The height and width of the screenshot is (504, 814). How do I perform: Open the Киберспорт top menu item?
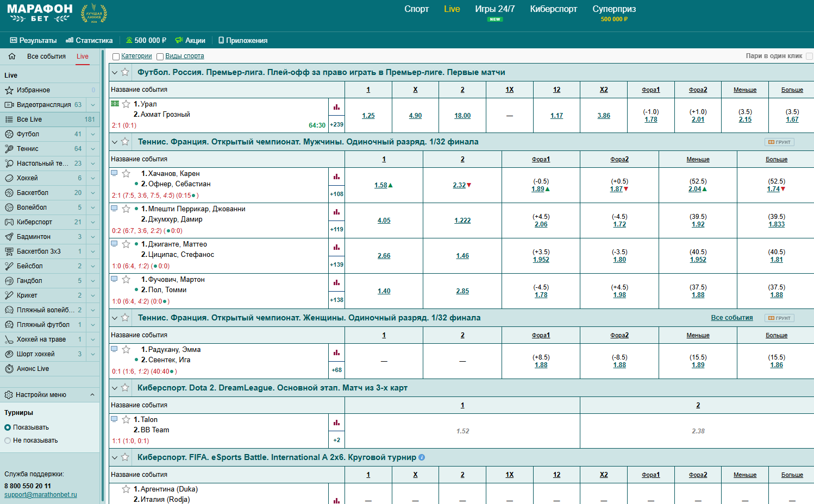(553, 9)
